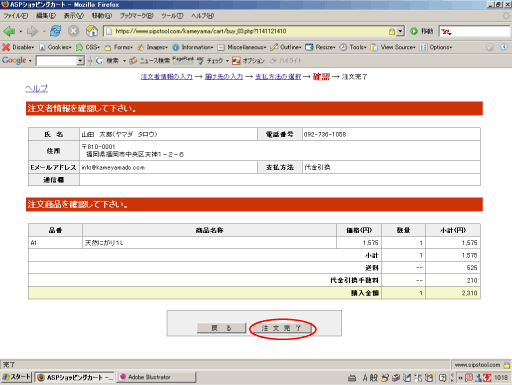Expand the address bar history dropdown
The image size is (512, 385).
coord(400,31)
